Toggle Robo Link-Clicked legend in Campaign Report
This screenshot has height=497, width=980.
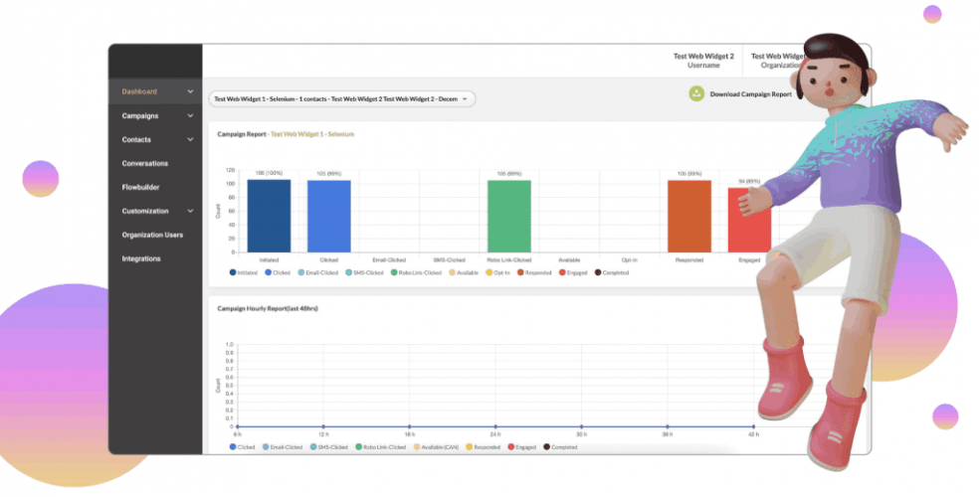(416, 272)
